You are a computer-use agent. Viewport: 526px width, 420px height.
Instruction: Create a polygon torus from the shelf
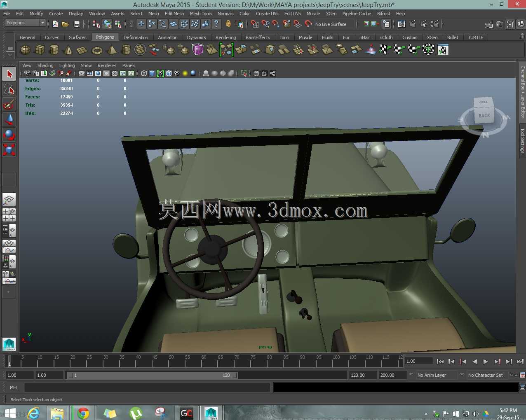click(x=97, y=50)
